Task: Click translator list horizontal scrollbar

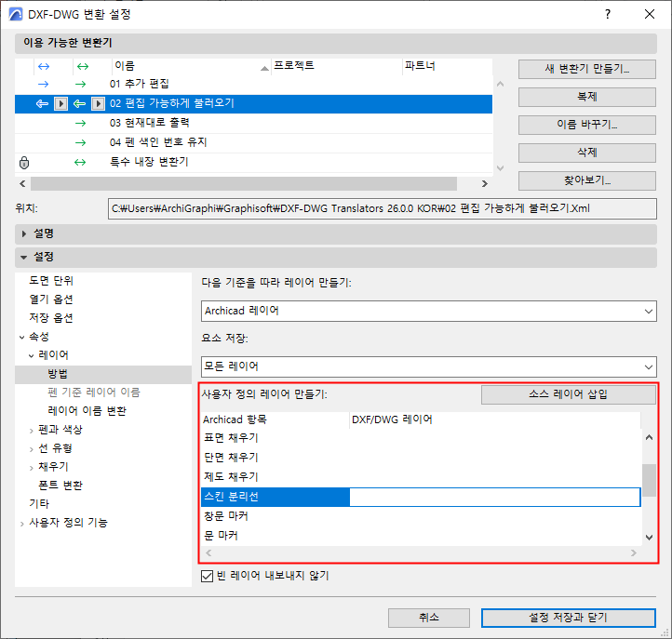Action: coord(244,184)
